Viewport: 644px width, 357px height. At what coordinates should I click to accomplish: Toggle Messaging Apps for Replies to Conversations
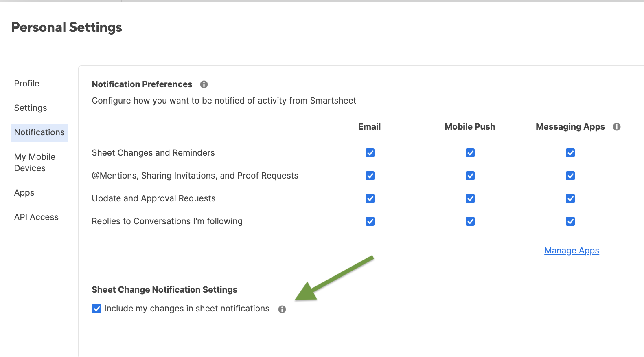coord(570,221)
